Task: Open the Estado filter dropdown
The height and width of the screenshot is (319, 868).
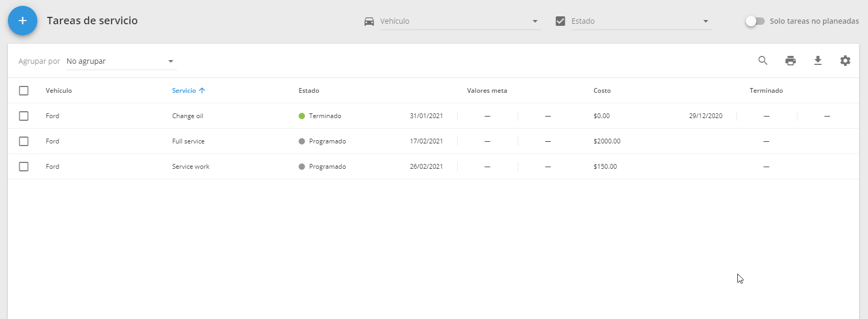Action: tap(642, 21)
